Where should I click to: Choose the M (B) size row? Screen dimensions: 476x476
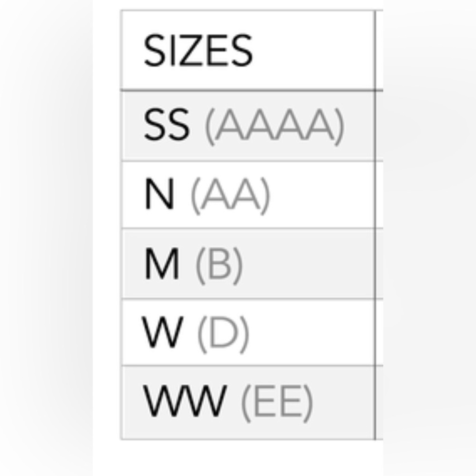tap(248, 264)
